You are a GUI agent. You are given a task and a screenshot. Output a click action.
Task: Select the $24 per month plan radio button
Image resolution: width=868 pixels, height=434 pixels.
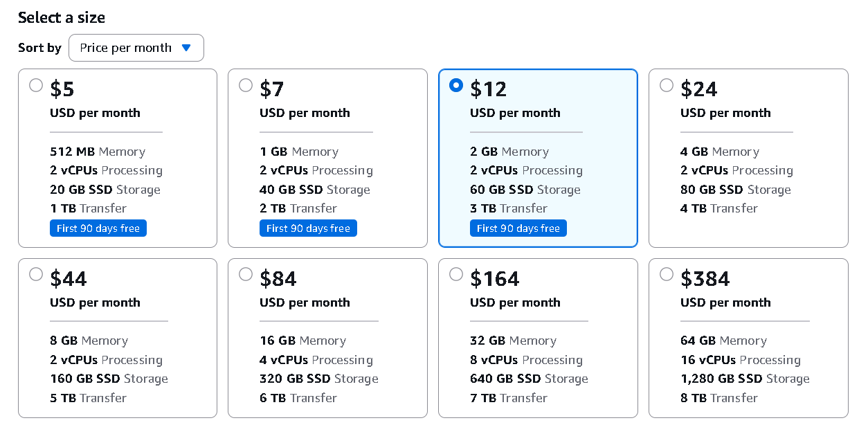pyautogui.click(x=666, y=84)
